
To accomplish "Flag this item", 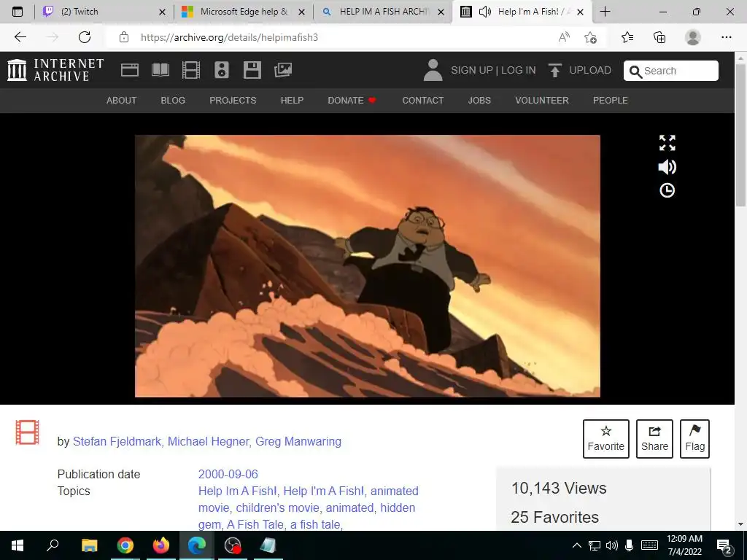I will (694, 438).
